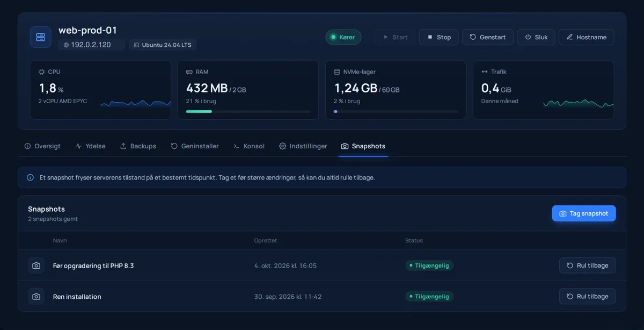Select the Snapshots tab
644x330 pixels.
click(x=363, y=146)
